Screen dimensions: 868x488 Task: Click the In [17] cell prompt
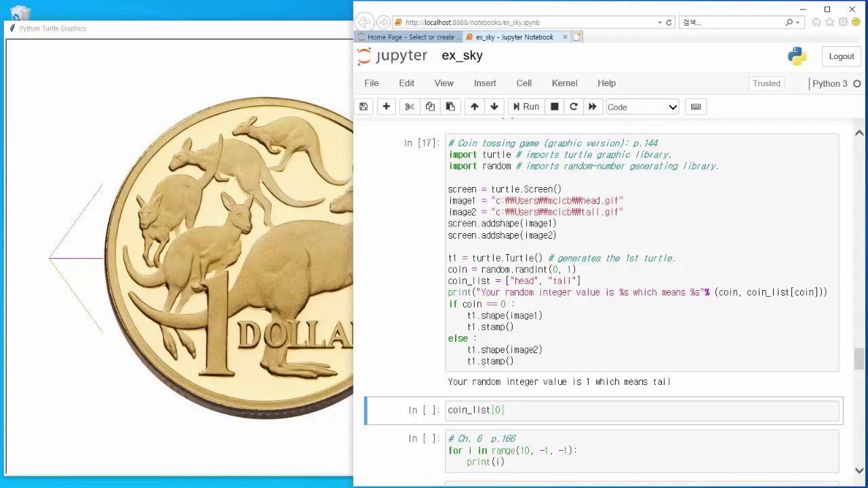422,143
